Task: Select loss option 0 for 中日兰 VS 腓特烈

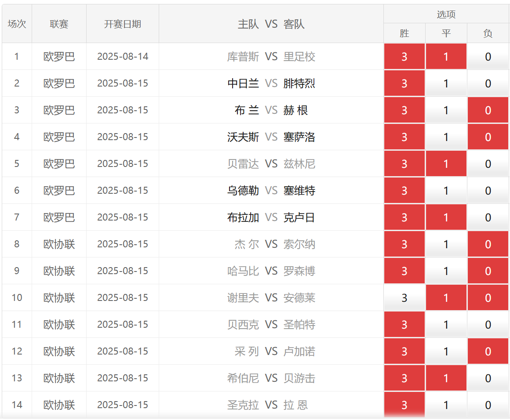Action: tap(488, 83)
